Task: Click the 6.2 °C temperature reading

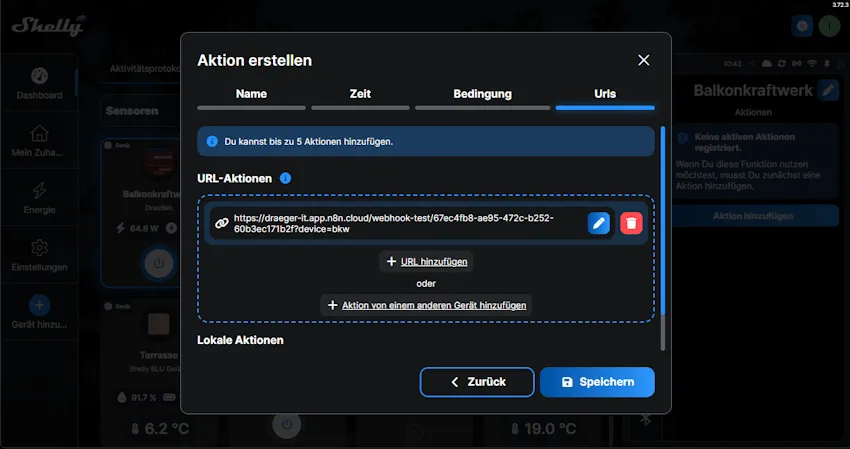Action: coord(159,429)
